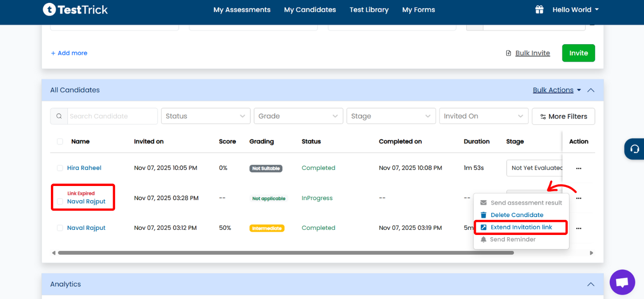Collapse the Analytics section chevron
Image resolution: width=644 pixels, height=299 pixels.
pyautogui.click(x=590, y=284)
